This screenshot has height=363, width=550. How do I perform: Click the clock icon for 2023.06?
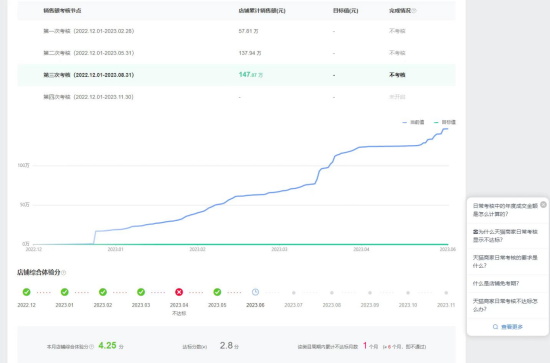click(255, 292)
